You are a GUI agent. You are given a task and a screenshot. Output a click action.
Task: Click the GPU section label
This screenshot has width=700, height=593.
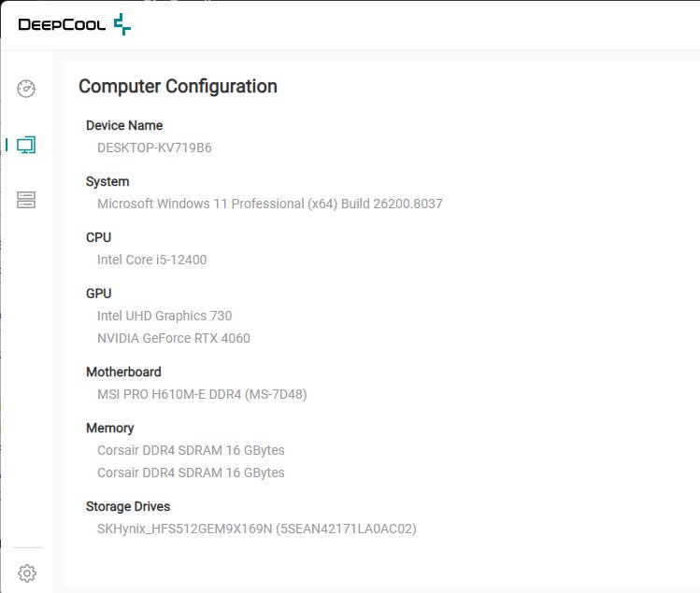98,293
